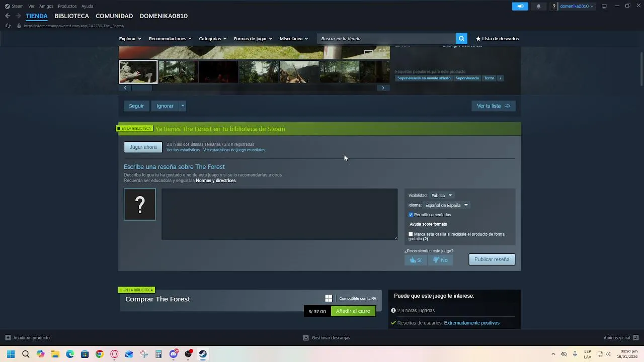644x362 pixels.
Task: Open the Windows Start menu
Action: coord(11,354)
